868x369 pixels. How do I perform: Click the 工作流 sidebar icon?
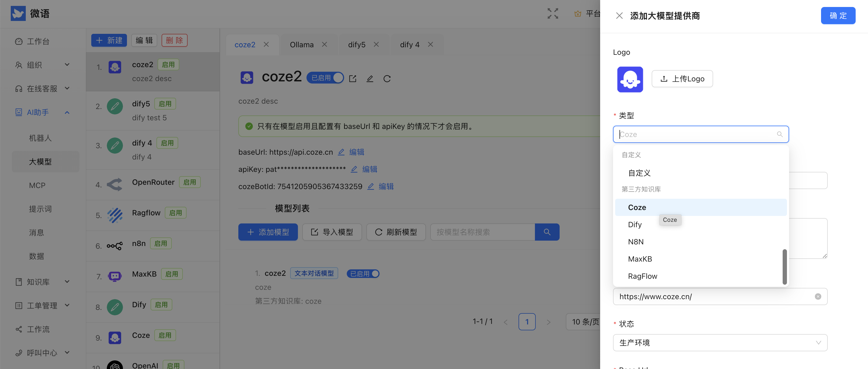point(19,329)
